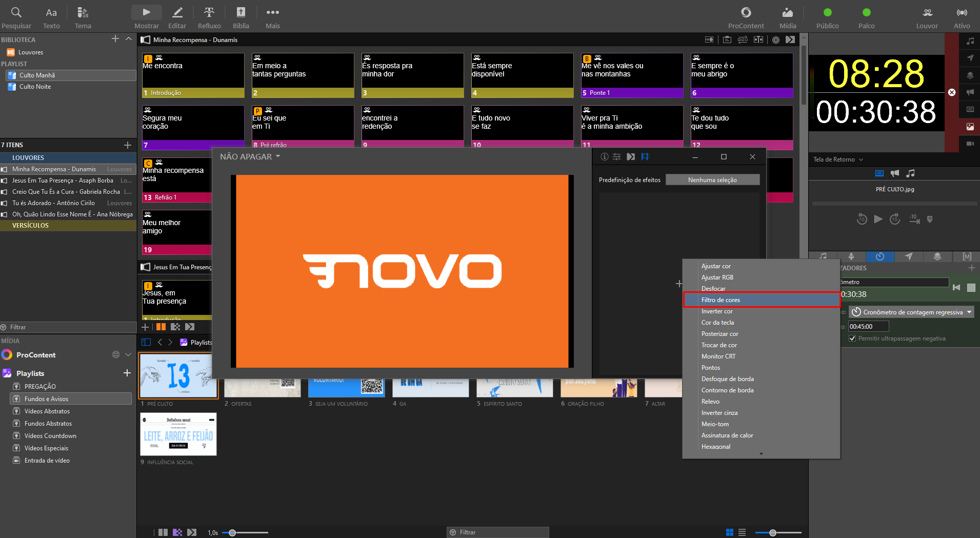Screen dimensions: 980x538
Task: Choose Inverter cor effect
Action: coord(762,311)
